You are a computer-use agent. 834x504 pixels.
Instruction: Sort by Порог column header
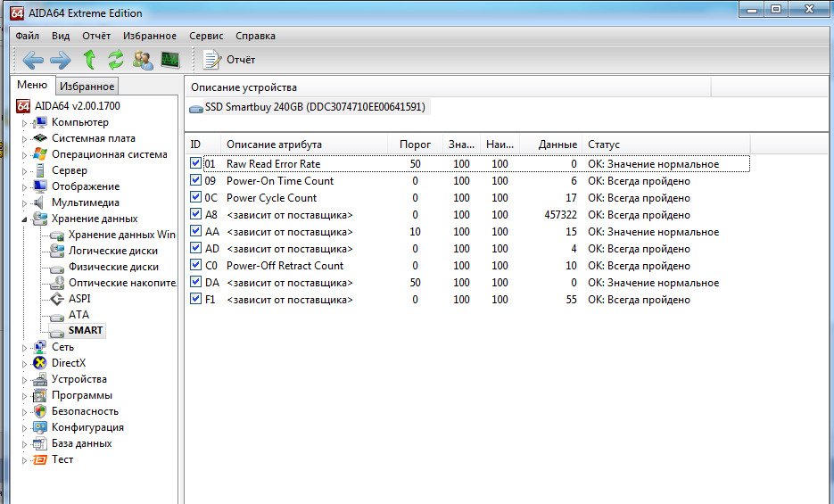[415, 145]
